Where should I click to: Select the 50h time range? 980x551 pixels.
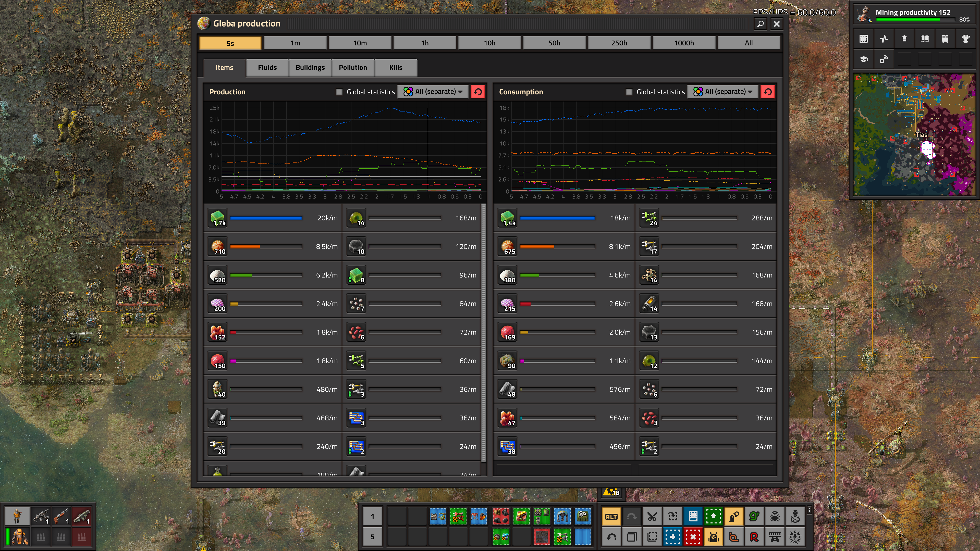554,43
